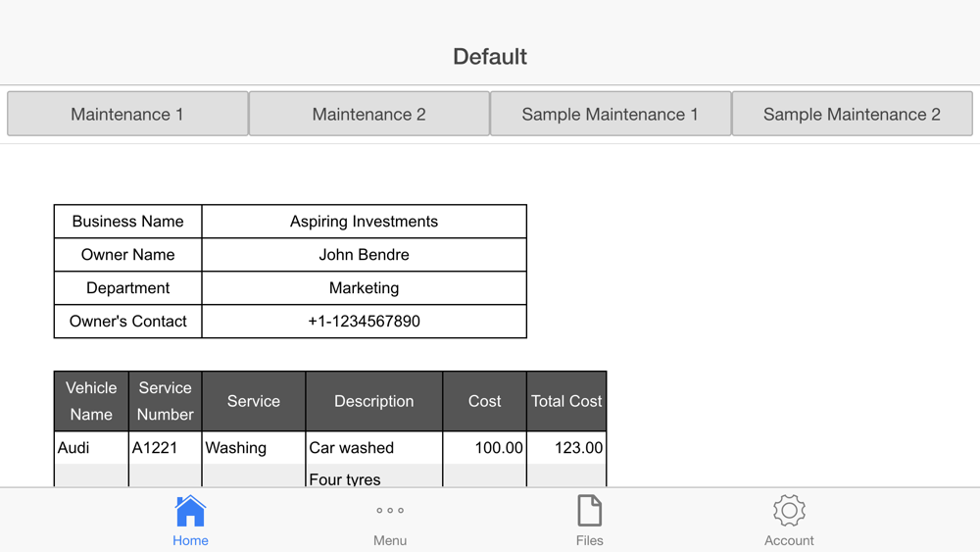Tap the Home icon in bottom bar
980x552 pixels.
point(190,512)
